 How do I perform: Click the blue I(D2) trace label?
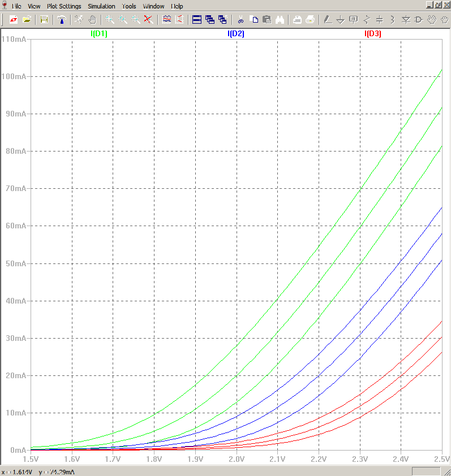click(236, 34)
